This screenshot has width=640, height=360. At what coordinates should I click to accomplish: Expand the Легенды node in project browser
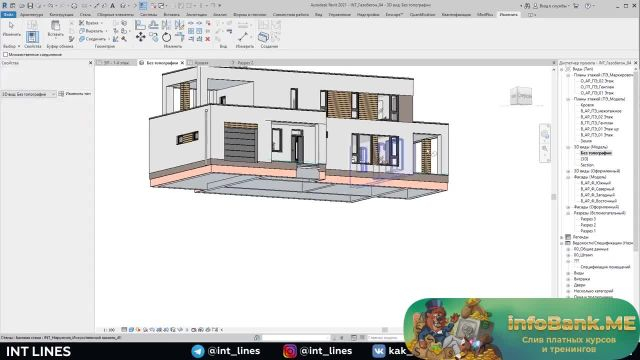(562, 237)
